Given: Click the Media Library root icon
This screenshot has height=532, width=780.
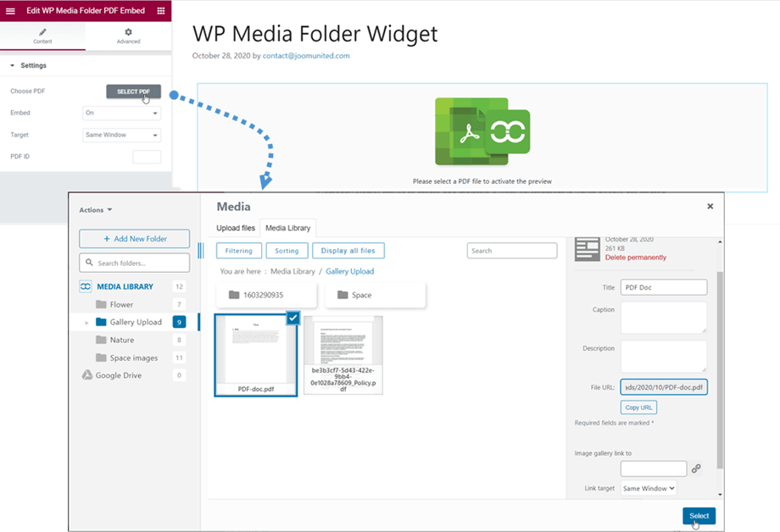Looking at the screenshot, I should (x=86, y=286).
